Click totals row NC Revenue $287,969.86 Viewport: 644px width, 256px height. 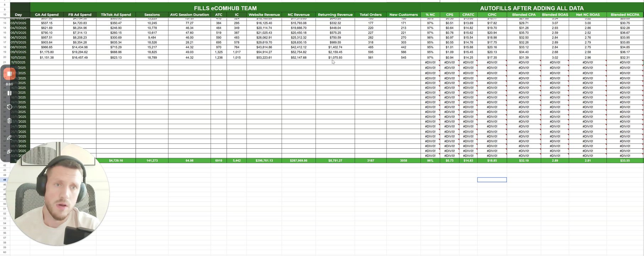298,160
